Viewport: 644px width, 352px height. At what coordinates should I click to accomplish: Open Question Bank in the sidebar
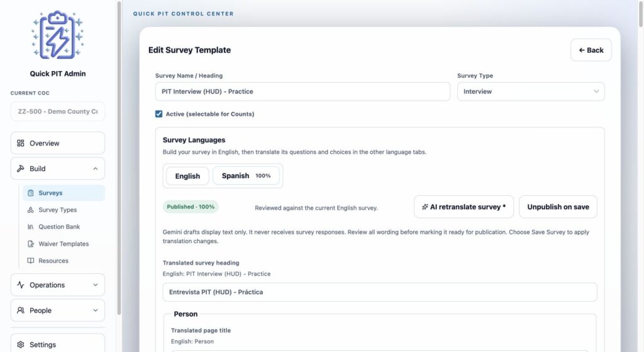click(x=64, y=227)
